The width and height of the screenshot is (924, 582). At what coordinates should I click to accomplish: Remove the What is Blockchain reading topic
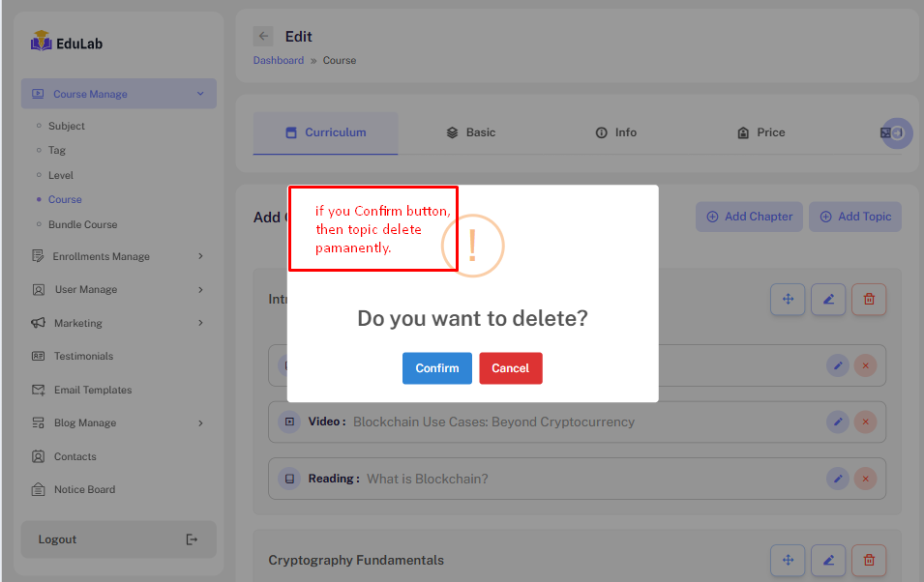(x=865, y=479)
